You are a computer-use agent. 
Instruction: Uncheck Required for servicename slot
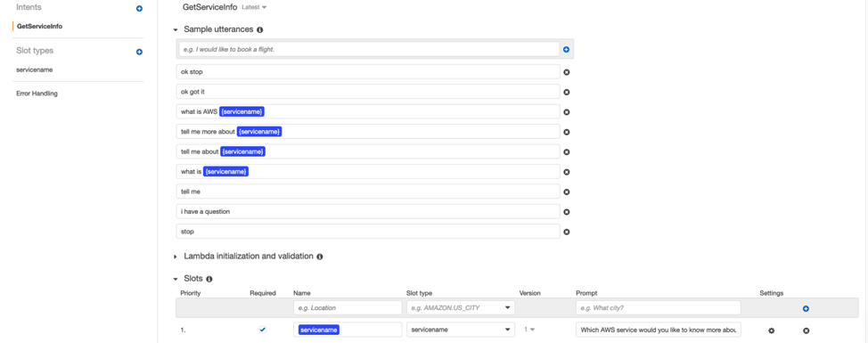pyautogui.click(x=262, y=330)
